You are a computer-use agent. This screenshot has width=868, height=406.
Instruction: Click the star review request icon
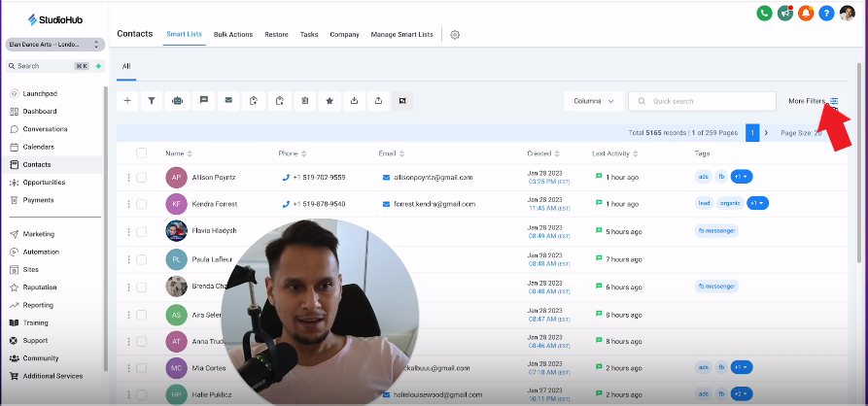coord(330,101)
